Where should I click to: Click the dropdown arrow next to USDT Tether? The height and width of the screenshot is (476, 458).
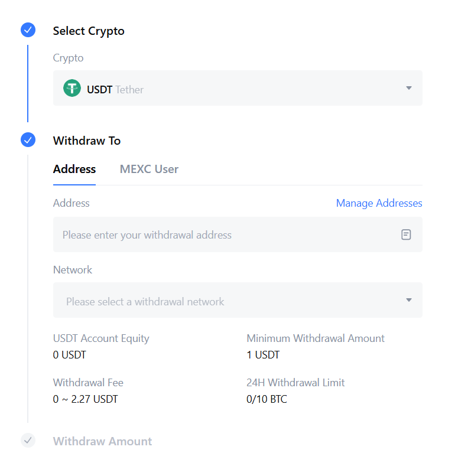408,89
